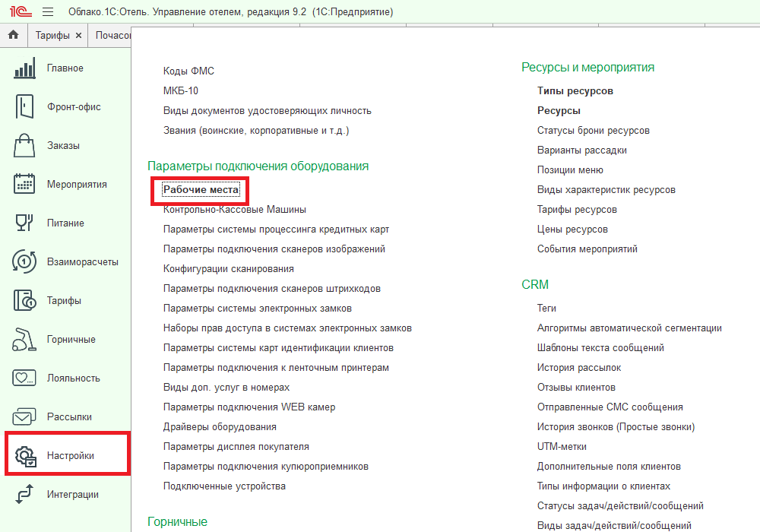This screenshot has width=760, height=532.
Task: Open the Фронт-офис section label
Action: click(74, 107)
